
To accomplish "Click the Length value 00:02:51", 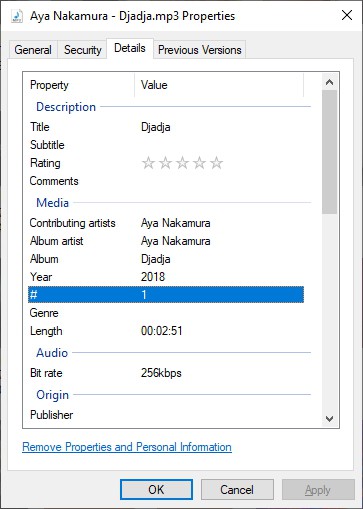I will pos(161,331).
